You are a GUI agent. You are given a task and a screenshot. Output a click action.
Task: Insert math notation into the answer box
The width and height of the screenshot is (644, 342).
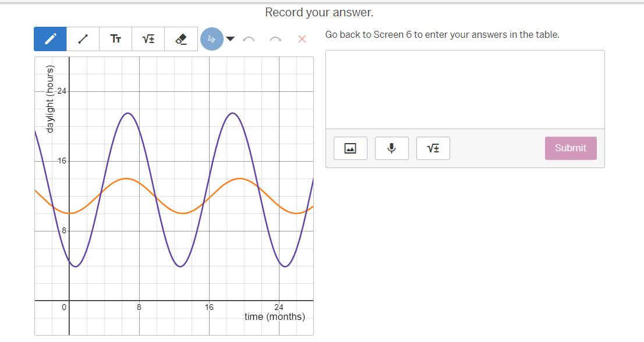tap(433, 148)
